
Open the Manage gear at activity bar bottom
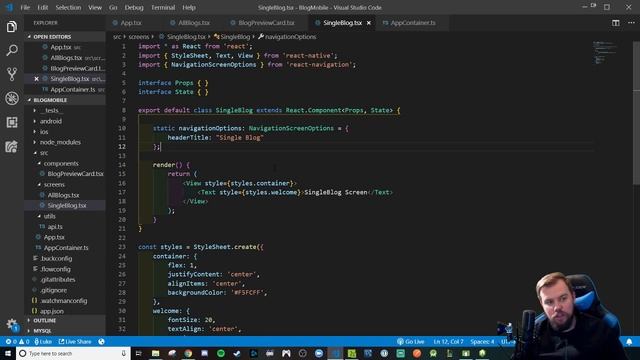(x=12, y=325)
